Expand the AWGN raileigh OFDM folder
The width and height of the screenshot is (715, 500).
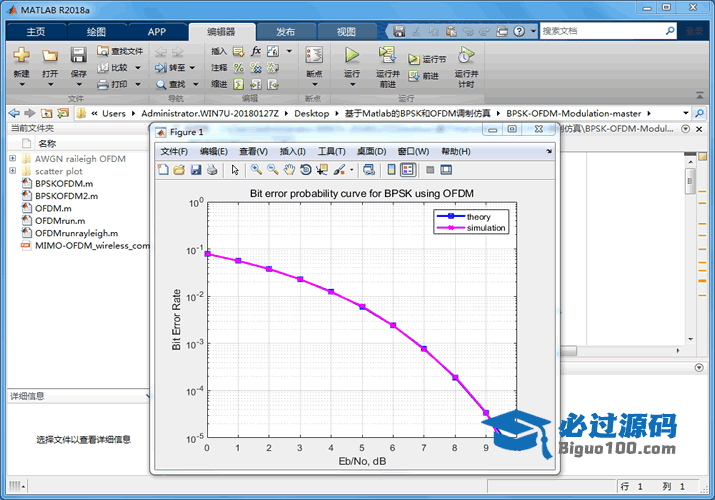click(x=12, y=158)
